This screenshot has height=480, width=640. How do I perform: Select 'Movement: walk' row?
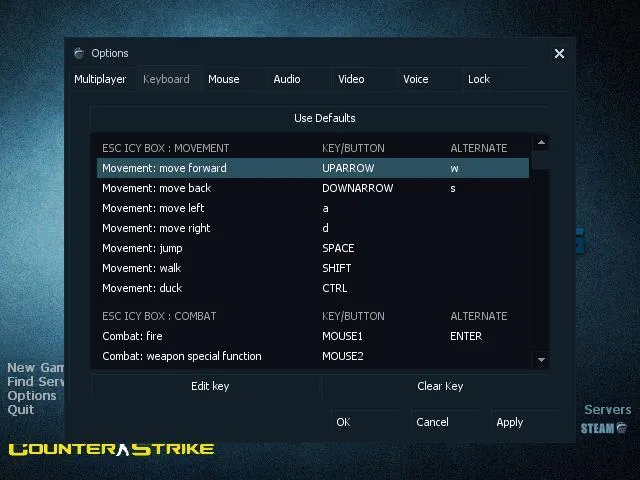tap(313, 268)
